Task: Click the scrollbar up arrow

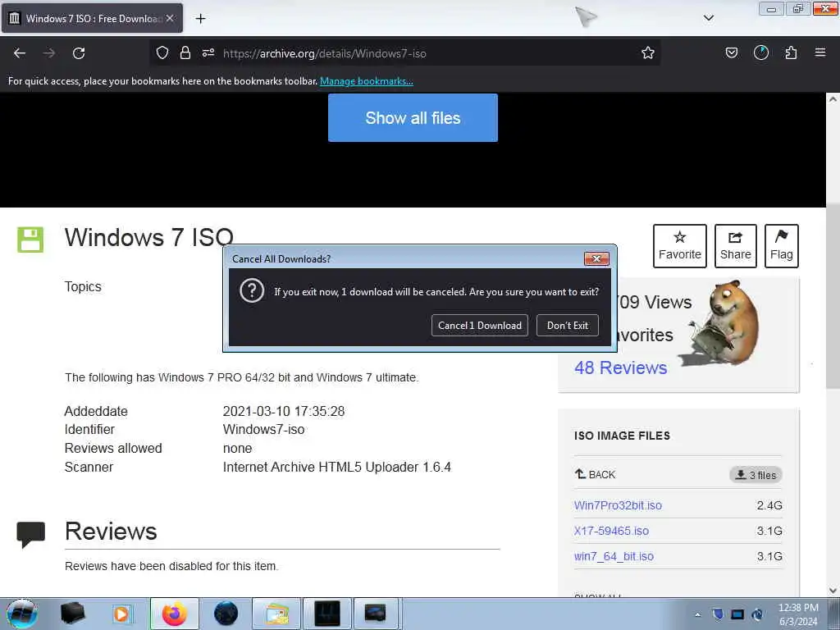Action: click(x=833, y=99)
